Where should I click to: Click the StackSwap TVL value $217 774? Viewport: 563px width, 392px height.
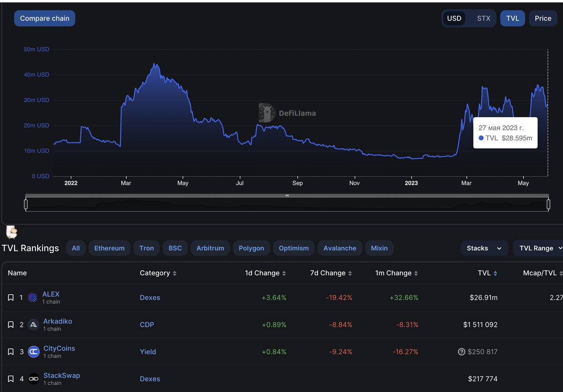pos(483,379)
